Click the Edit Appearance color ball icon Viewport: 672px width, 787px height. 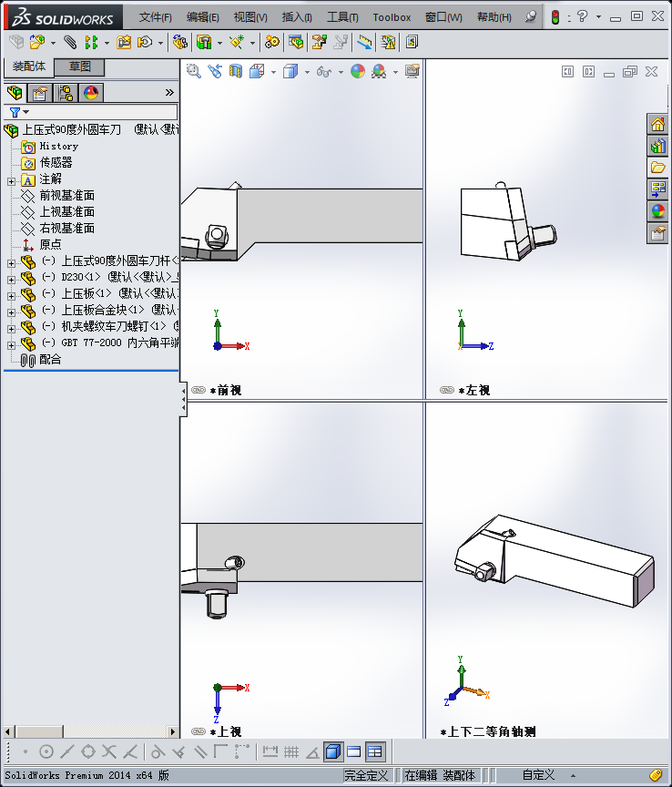pos(357,71)
